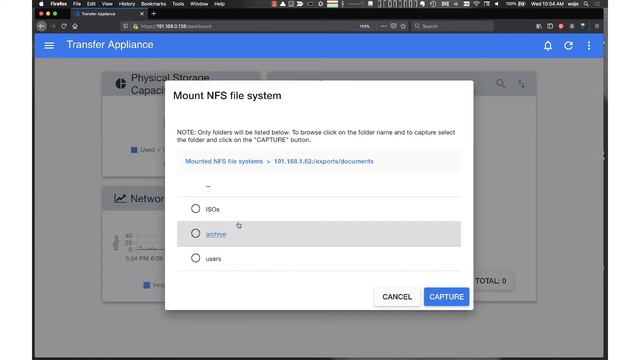The height and width of the screenshot is (360, 640).
Task: Reload page with the browser reload button
Action: coord(64,26)
